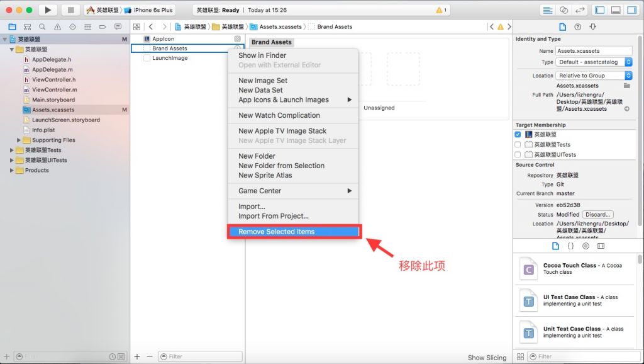644x364 pixels.
Task: Open the Find navigator search icon
Action: (x=42, y=27)
